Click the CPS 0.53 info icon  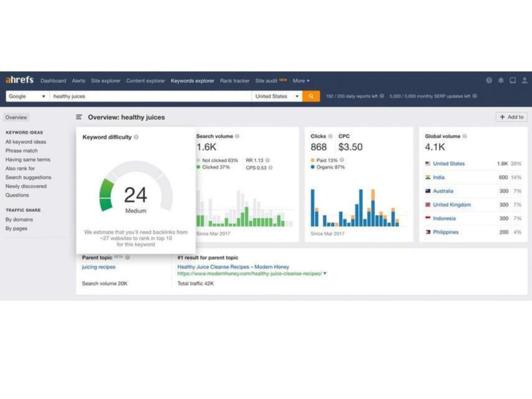click(270, 168)
